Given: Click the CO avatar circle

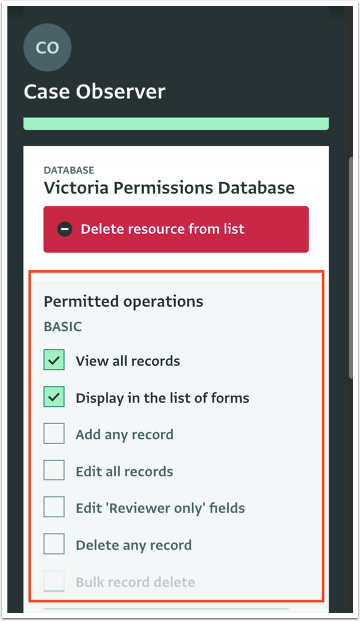Looking at the screenshot, I should (x=48, y=48).
